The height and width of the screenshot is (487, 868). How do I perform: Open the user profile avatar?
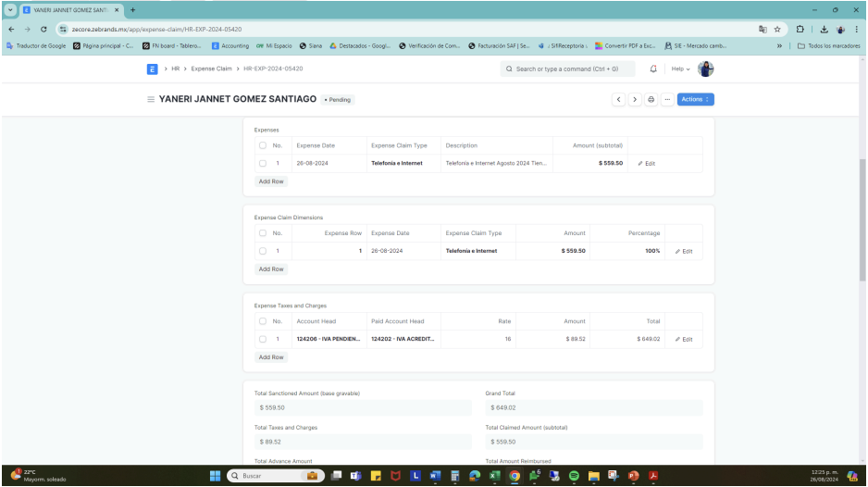705,69
